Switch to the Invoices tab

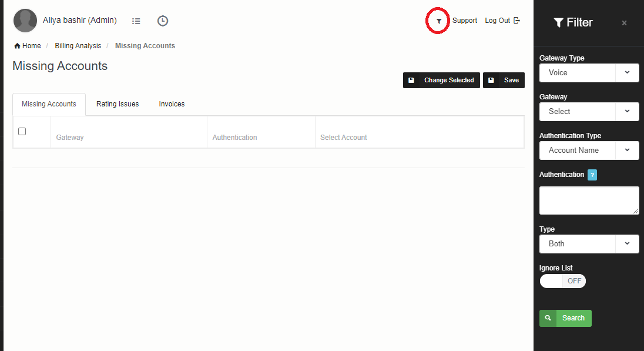click(x=172, y=104)
